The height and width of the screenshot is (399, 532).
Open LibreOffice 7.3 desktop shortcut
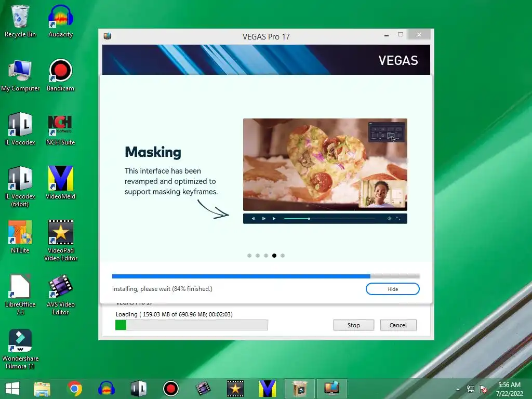coord(20,295)
